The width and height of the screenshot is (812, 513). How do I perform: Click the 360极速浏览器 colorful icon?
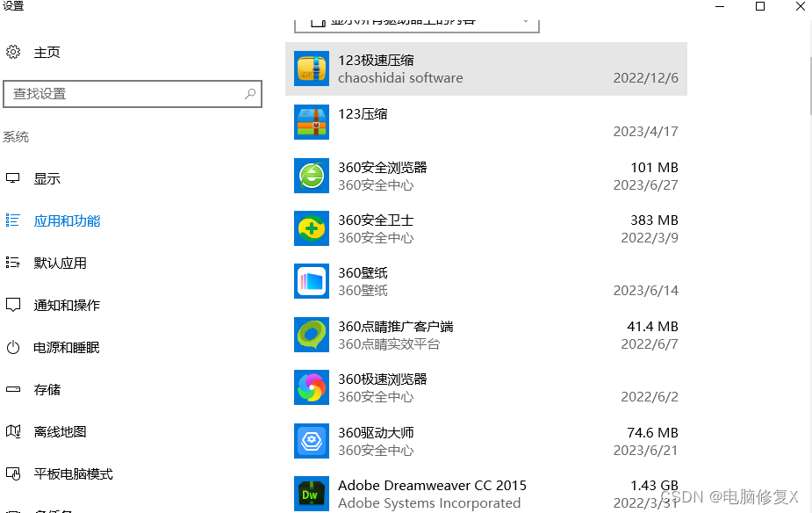tap(312, 387)
